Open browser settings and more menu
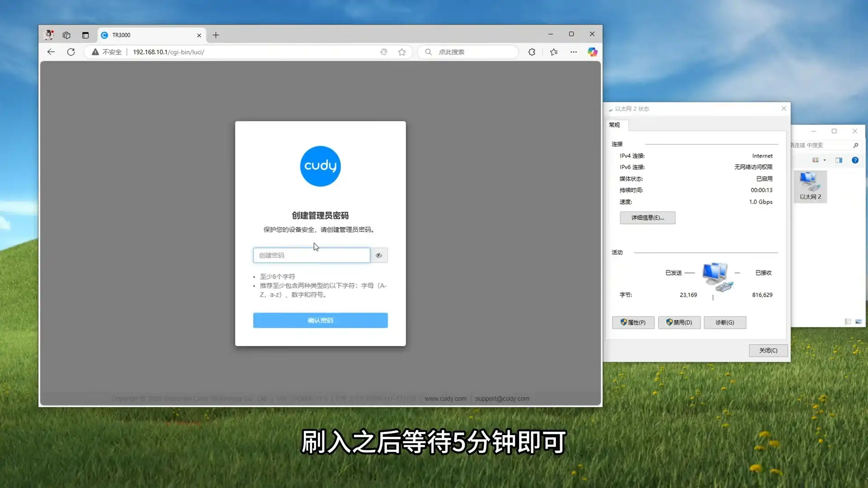This screenshot has height=488, width=868. pos(574,52)
